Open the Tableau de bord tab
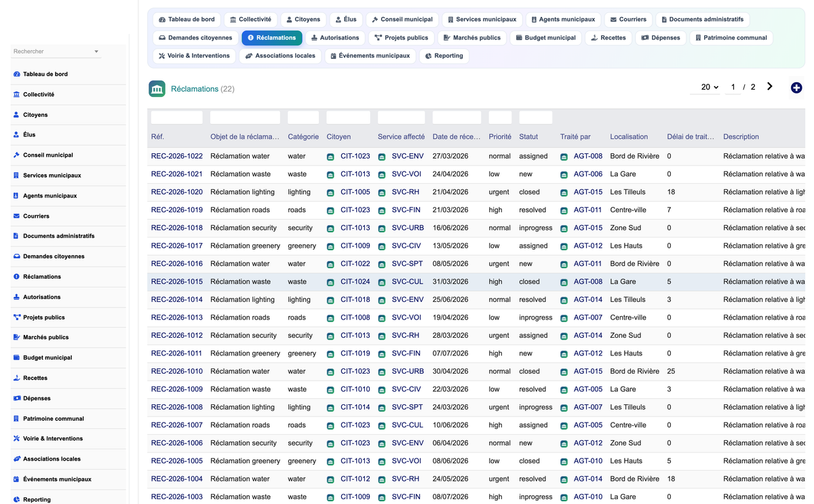 [187, 20]
